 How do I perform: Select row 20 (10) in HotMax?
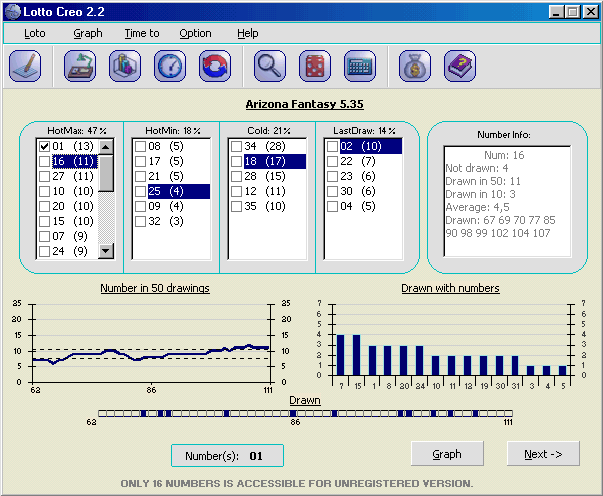73,206
